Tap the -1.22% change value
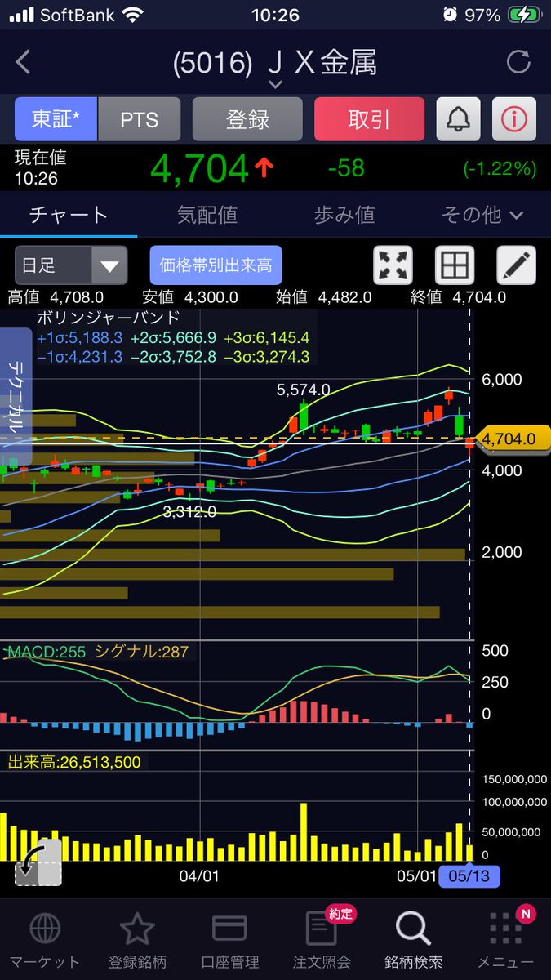Image resolution: width=551 pixels, height=980 pixels. [x=500, y=169]
